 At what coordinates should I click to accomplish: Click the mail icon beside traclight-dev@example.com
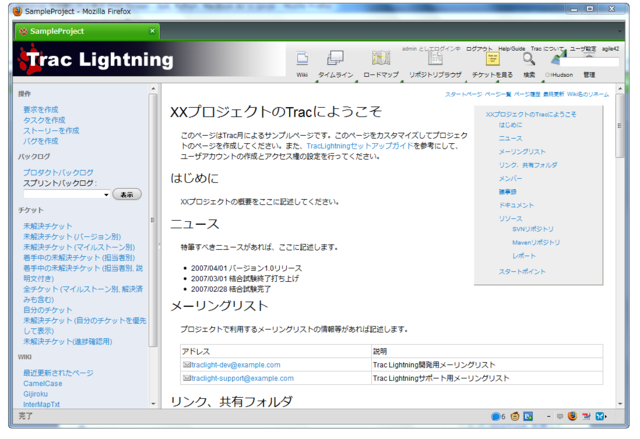[187, 364]
